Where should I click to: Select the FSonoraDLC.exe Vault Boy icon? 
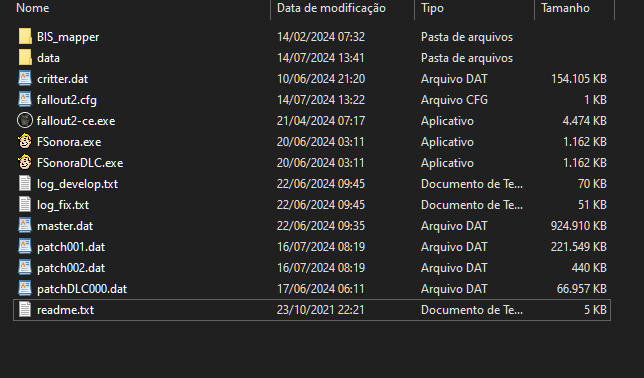[x=25, y=162]
